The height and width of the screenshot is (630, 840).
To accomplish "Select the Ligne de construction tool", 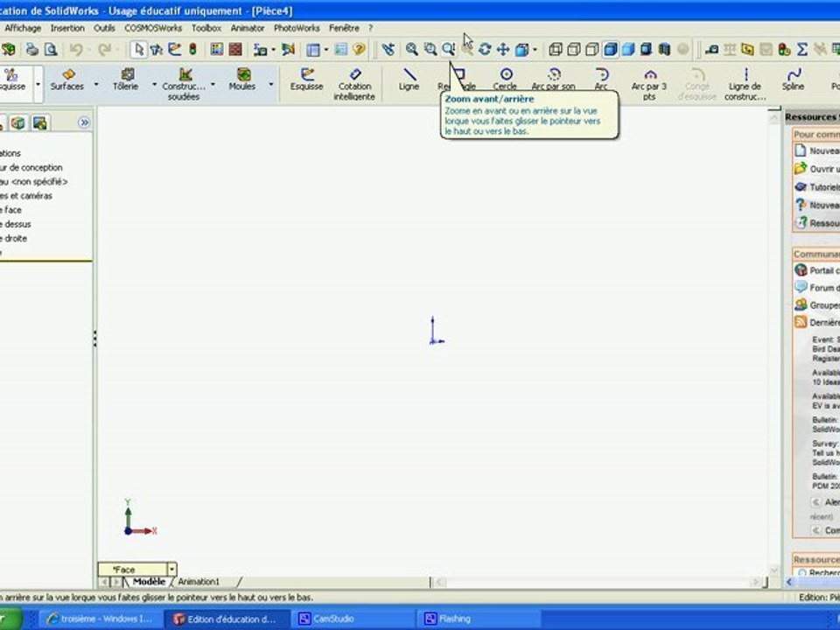I will click(x=745, y=84).
